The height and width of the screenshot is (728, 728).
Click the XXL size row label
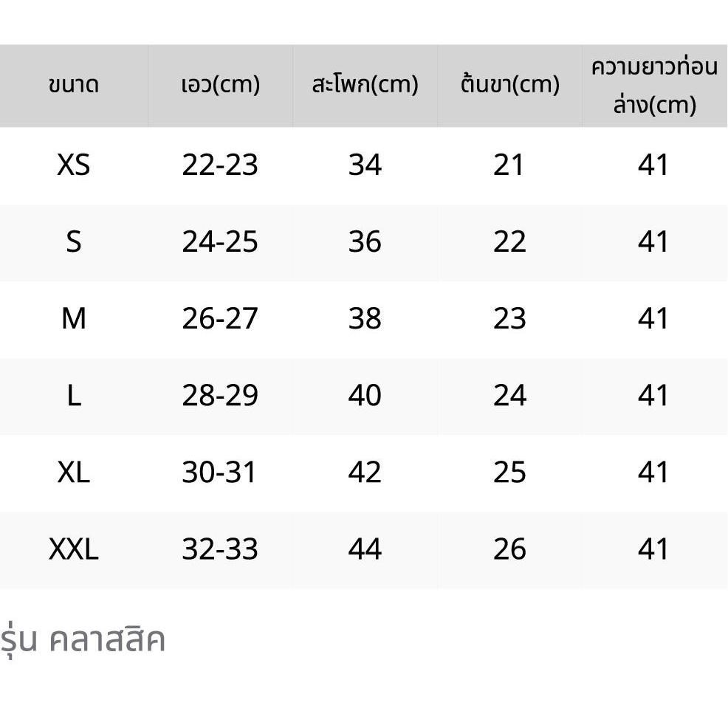tap(74, 549)
